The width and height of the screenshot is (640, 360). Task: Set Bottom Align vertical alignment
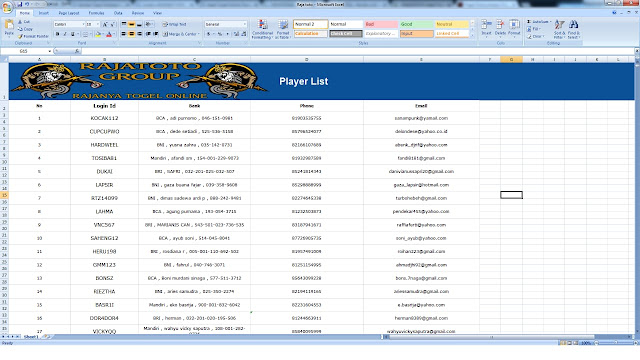click(139, 24)
